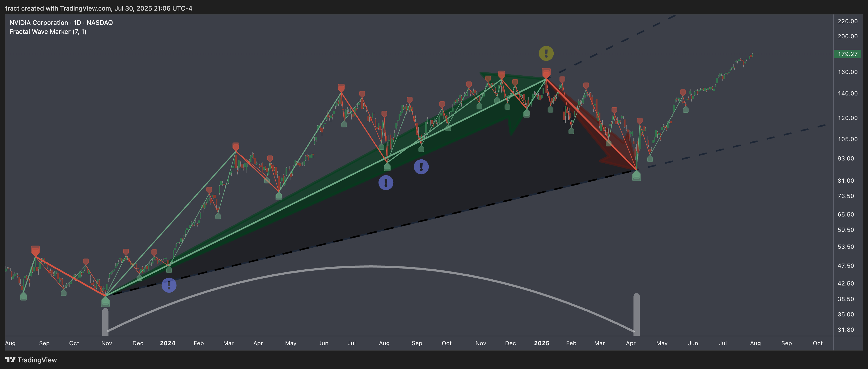Image resolution: width=868 pixels, height=369 pixels.
Task: Click the 42.50 price axis label
Action: (846, 284)
